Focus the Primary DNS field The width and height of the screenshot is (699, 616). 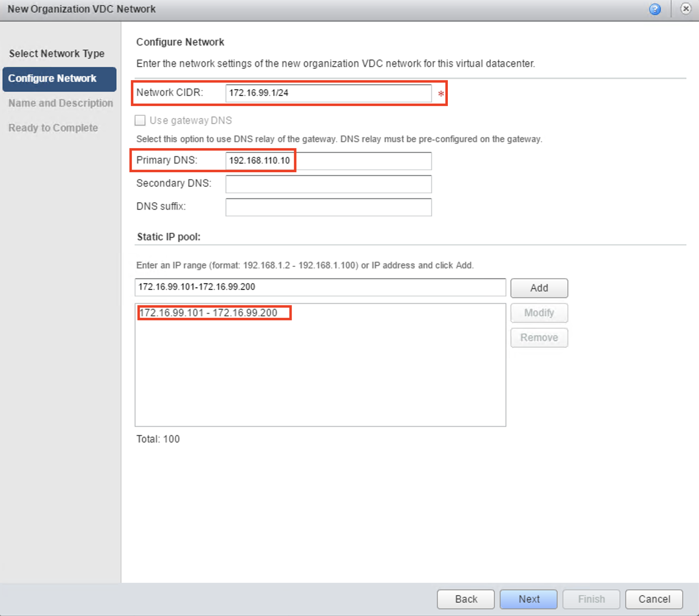coord(328,161)
